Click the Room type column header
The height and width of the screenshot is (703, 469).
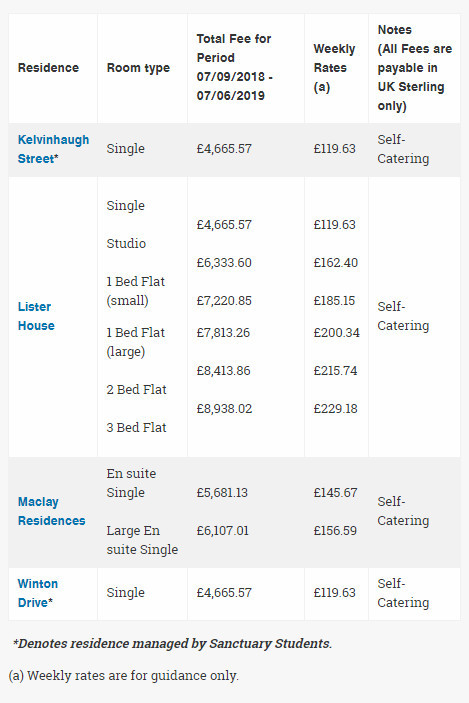pos(138,68)
